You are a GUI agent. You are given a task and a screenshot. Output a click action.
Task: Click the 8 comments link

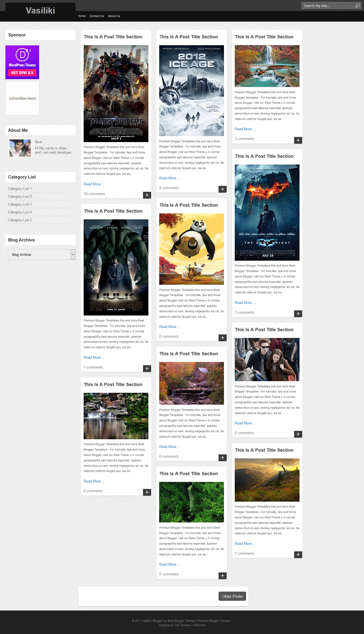point(169,188)
